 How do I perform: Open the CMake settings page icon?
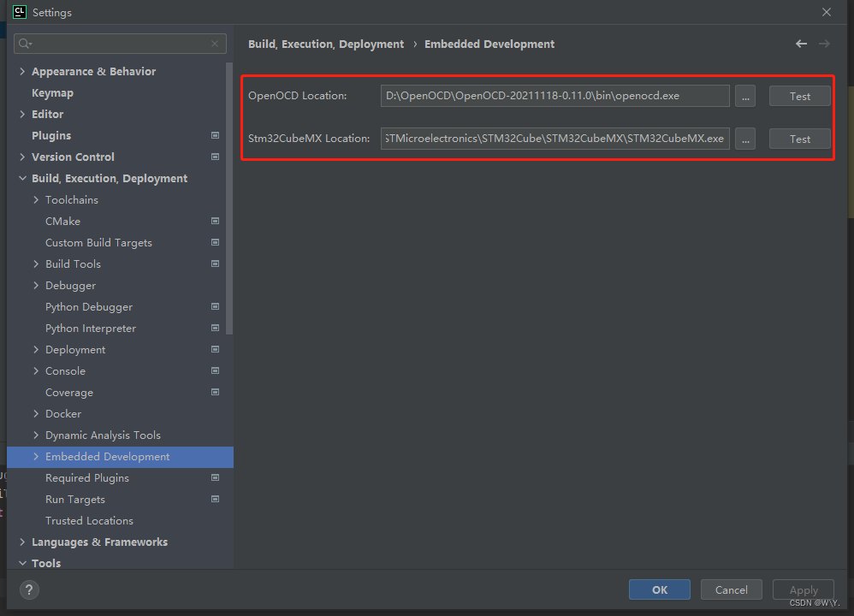coord(214,221)
